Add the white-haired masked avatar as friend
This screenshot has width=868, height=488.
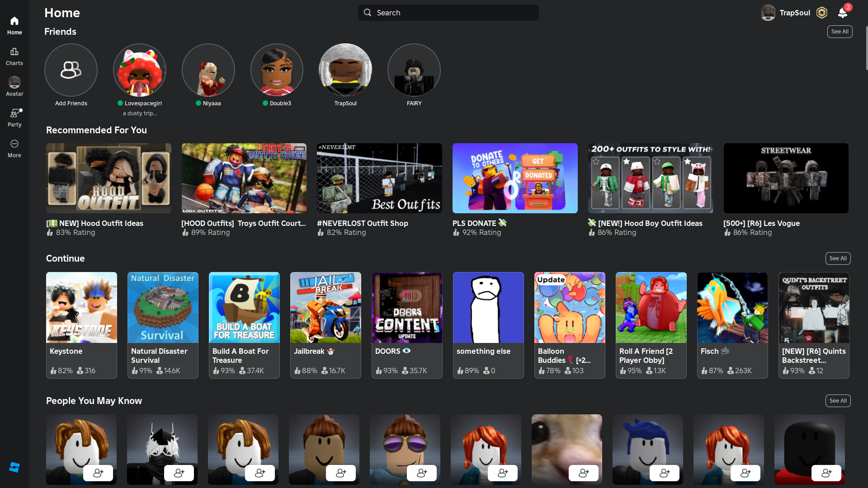tap(179, 473)
